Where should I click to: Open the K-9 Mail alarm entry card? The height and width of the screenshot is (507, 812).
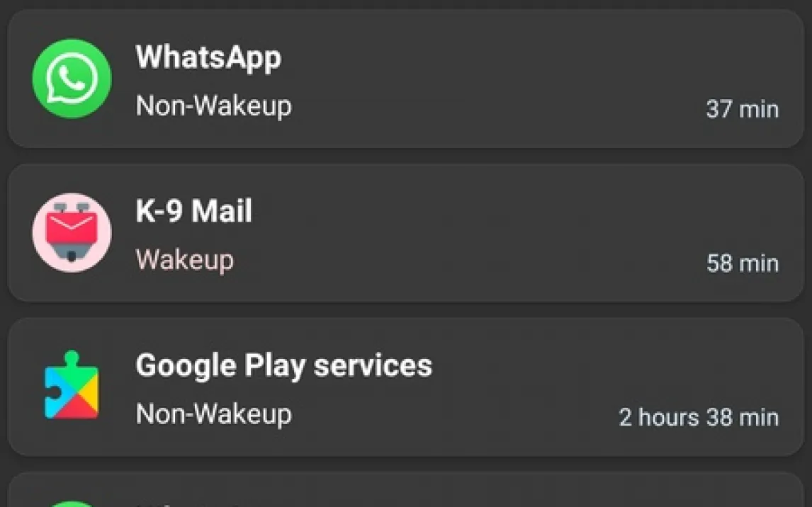point(405,233)
